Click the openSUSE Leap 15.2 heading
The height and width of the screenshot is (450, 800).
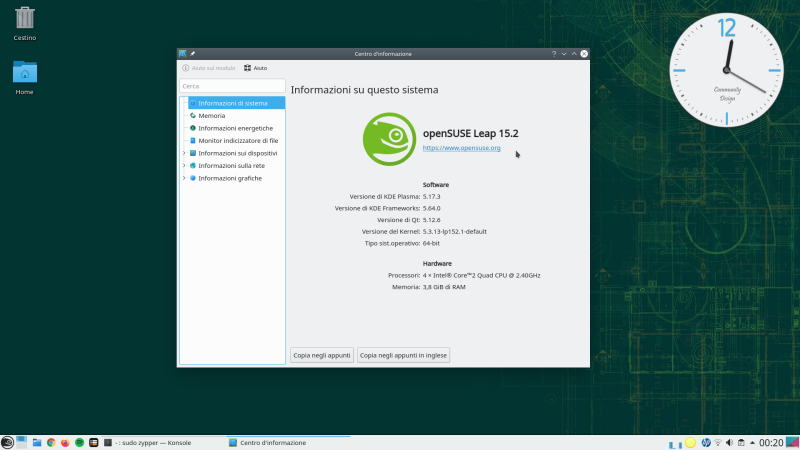(470, 133)
